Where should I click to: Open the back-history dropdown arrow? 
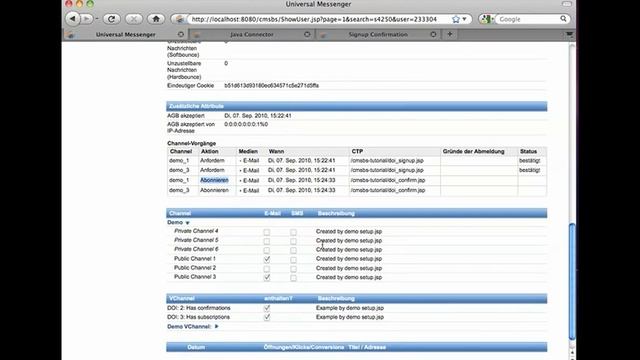coord(97,19)
